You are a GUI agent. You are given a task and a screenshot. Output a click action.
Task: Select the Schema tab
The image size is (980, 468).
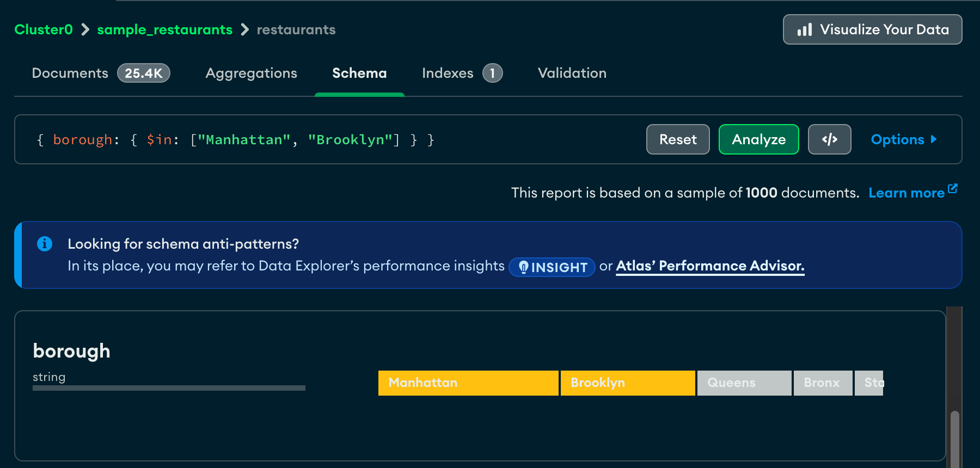(x=359, y=73)
